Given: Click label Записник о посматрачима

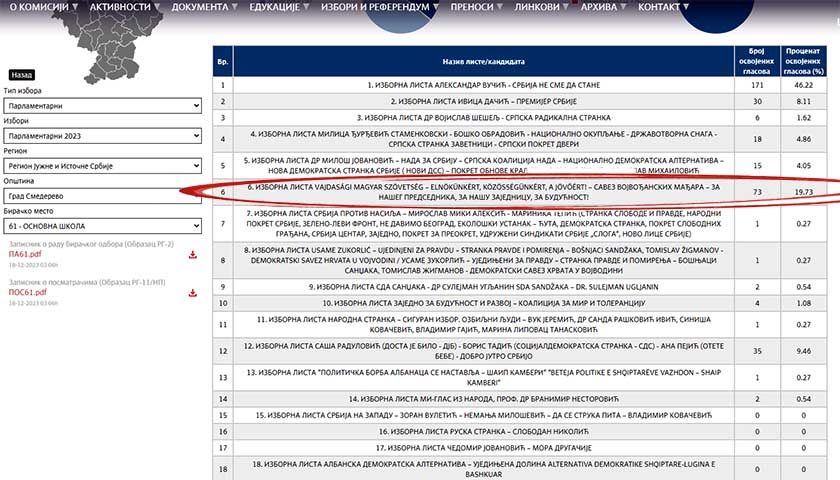Looking at the screenshot, I should 87,282.
